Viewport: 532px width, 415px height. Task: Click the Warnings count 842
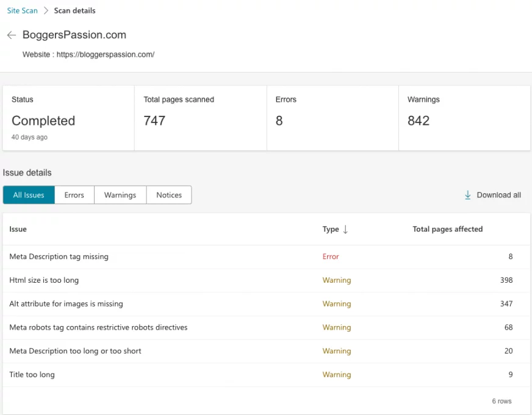click(x=419, y=121)
